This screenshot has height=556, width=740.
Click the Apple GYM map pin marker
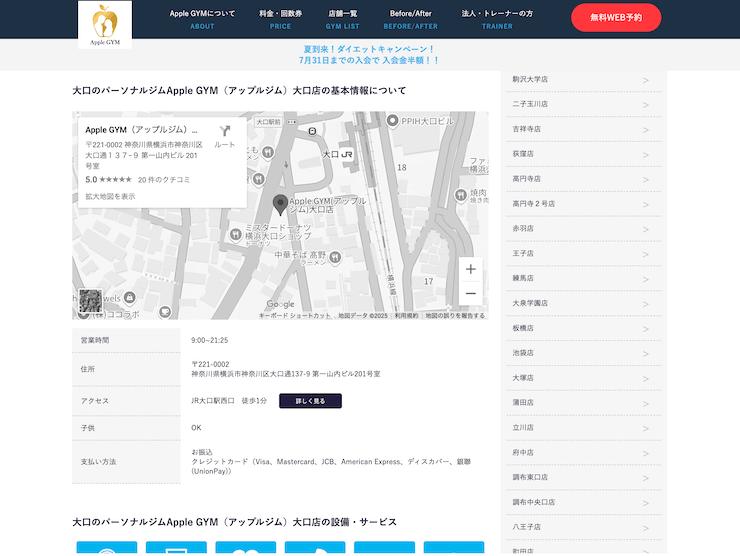click(x=280, y=205)
